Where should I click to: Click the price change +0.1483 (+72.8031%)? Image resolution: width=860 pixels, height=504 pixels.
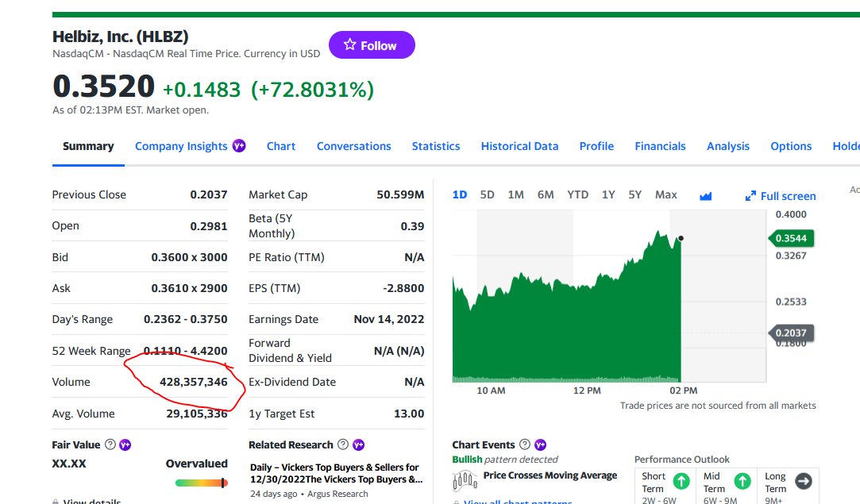pyautogui.click(x=268, y=90)
